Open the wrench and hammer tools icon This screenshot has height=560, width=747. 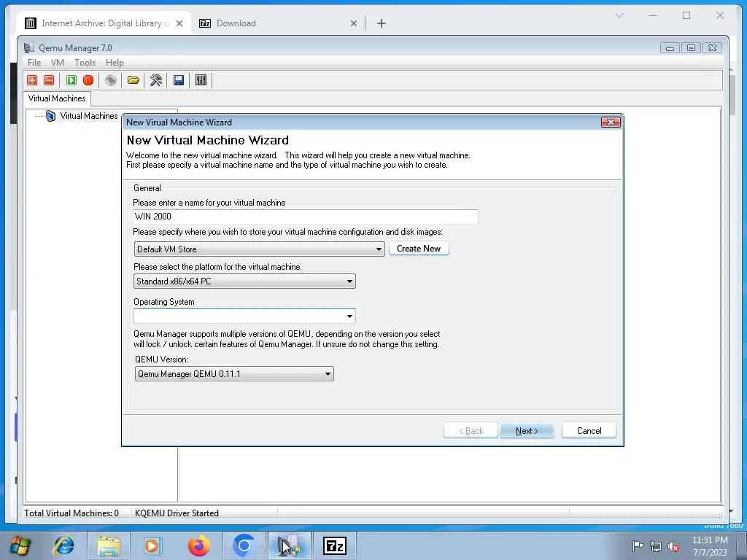[x=156, y=80]
